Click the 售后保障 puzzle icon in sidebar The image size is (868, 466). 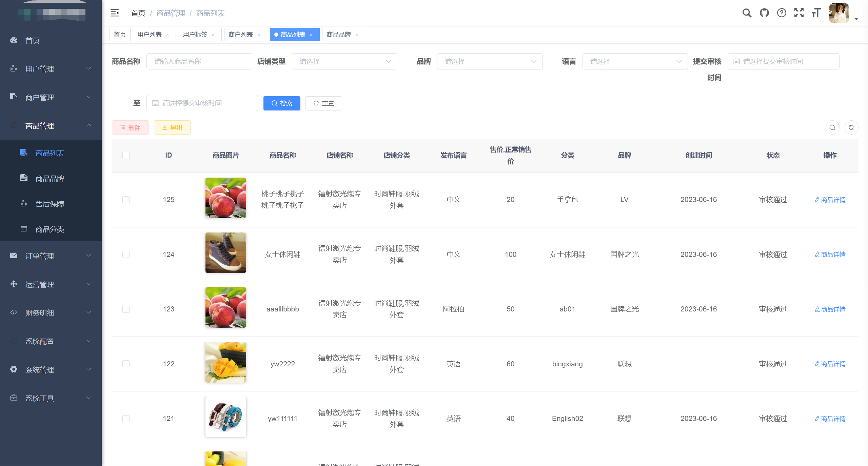pos(24,204)
